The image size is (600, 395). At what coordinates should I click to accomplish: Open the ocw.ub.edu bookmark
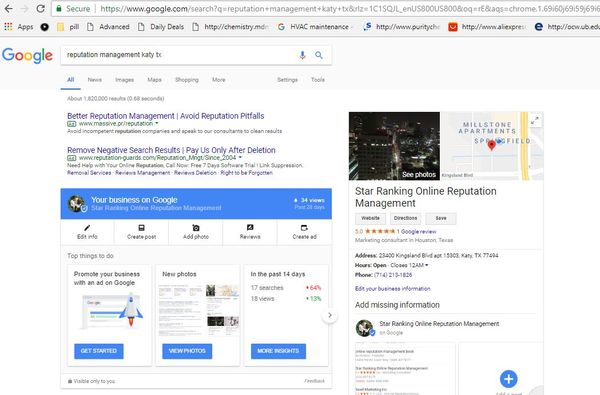567,27
